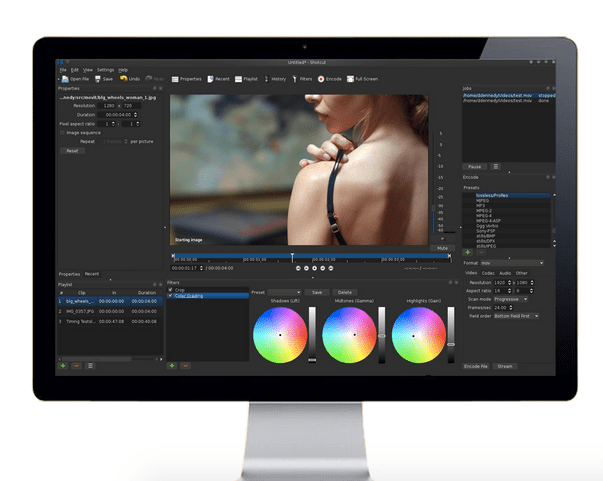
Task: Add a clip with the Playlist plus icon
Action: (x=63, y=366)
